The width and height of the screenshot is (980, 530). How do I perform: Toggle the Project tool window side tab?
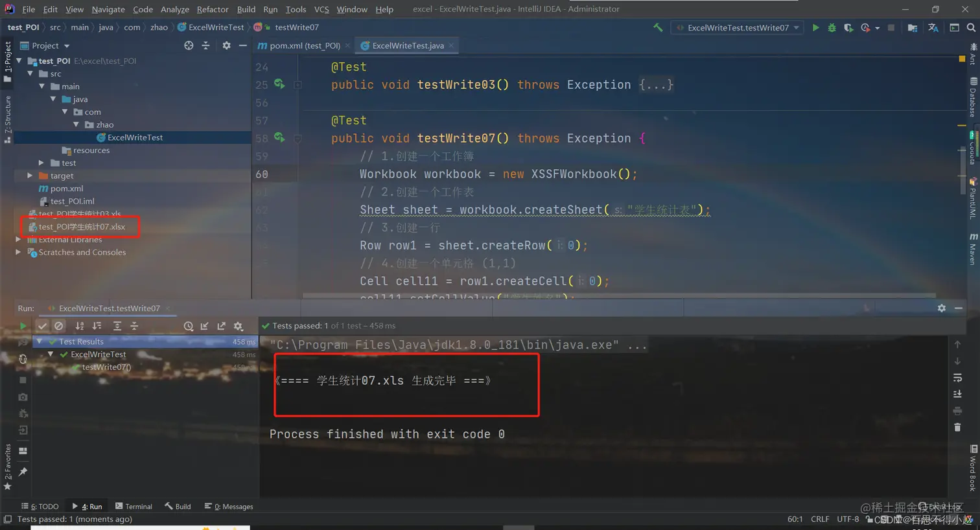click(x=7, y=62)
